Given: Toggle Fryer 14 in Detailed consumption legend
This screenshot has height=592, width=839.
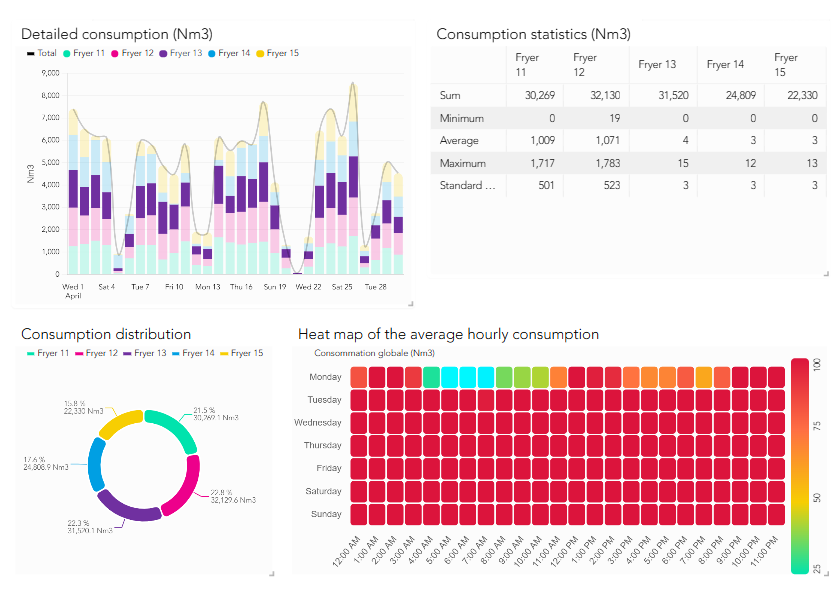Looking at the screenshot, I should point(229,53).
